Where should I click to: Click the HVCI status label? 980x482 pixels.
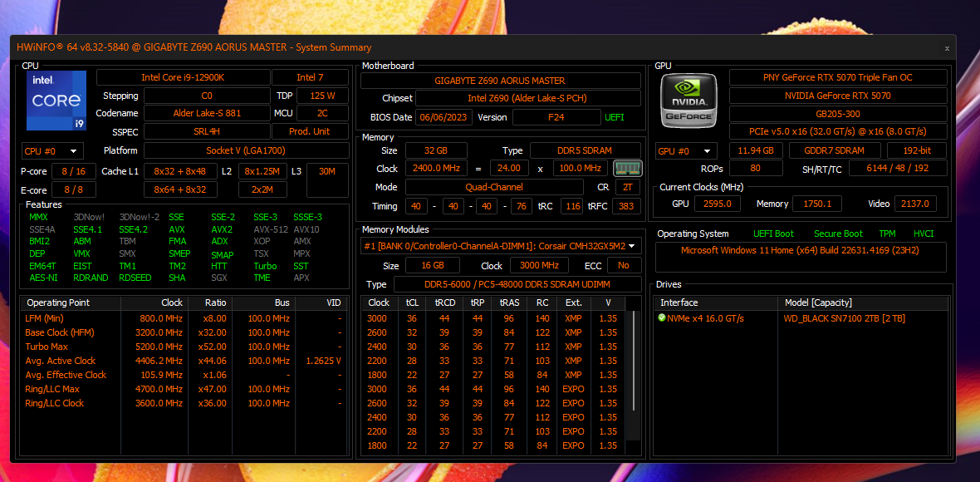[924, 234]
